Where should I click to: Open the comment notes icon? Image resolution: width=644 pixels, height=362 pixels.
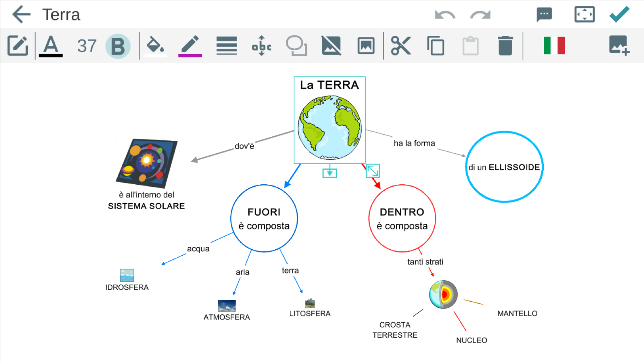[x=544, y=15]
